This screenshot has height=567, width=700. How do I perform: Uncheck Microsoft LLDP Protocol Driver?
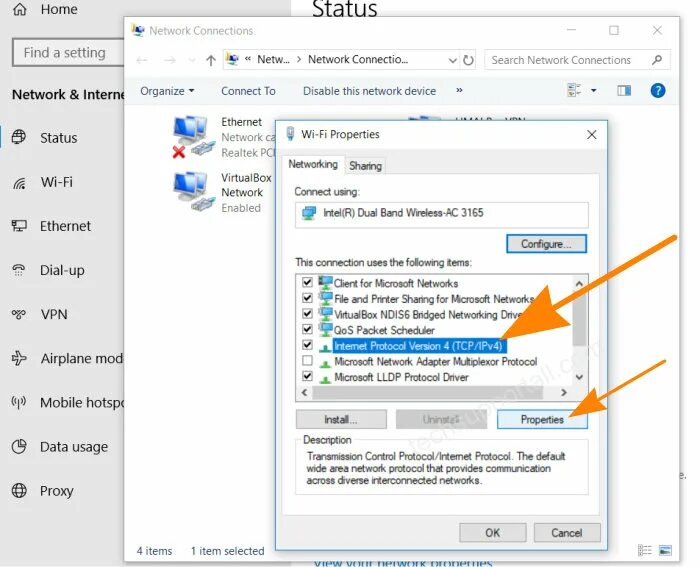[307, 376]
